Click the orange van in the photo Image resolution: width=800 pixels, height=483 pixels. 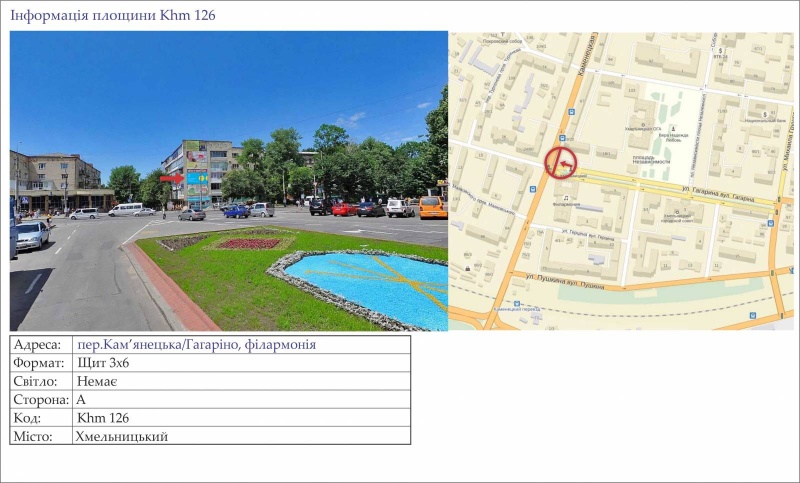click(432, 207)
